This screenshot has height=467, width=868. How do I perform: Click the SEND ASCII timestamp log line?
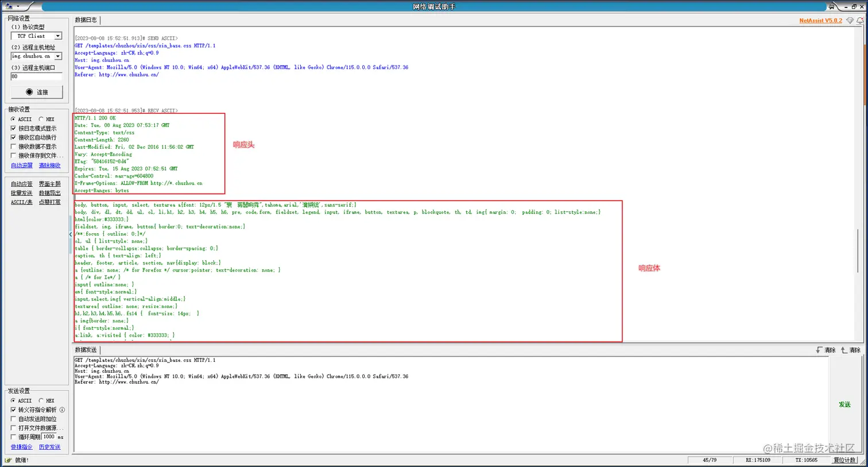tap(126, 38)
